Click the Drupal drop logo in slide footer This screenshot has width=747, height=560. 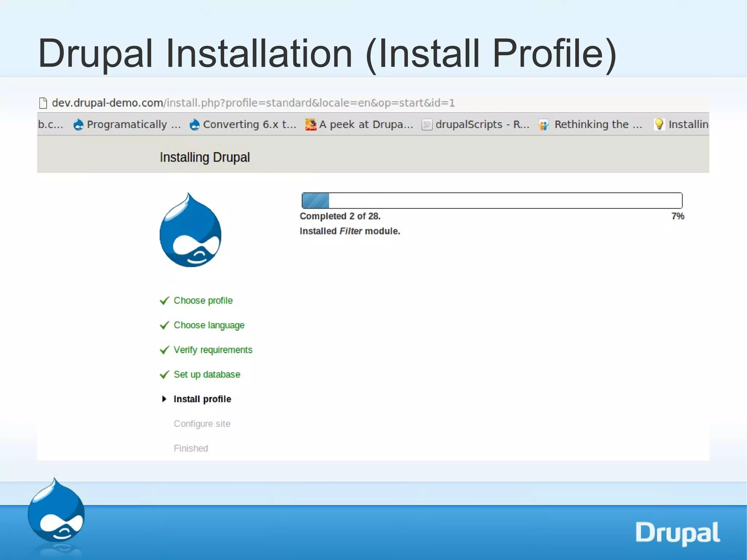(56, 510)
